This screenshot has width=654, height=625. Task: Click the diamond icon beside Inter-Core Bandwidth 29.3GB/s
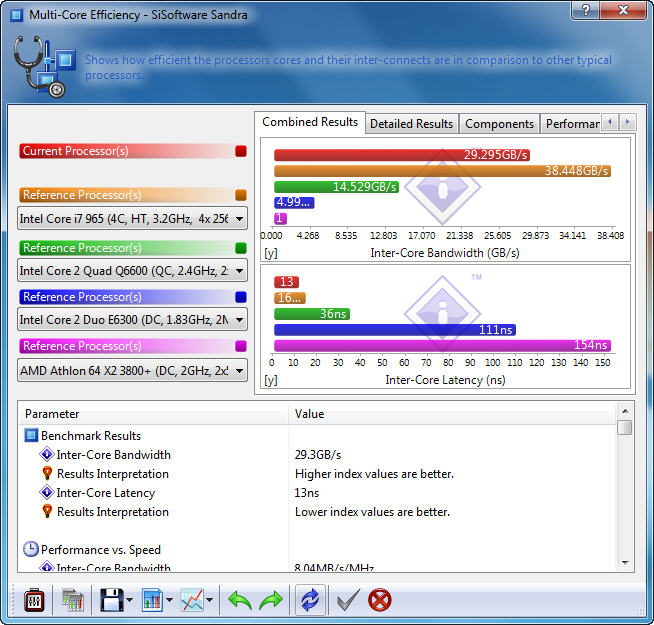coord(47,454)
